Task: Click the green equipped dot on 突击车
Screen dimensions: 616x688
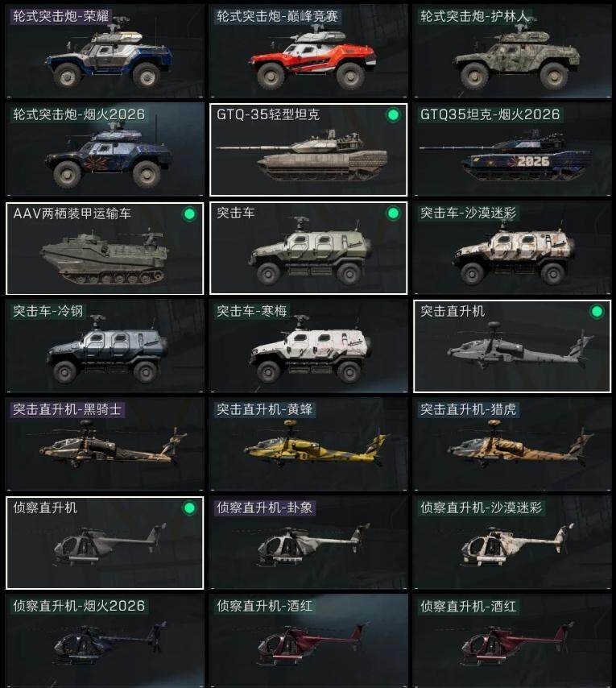Action: point(393,213)
